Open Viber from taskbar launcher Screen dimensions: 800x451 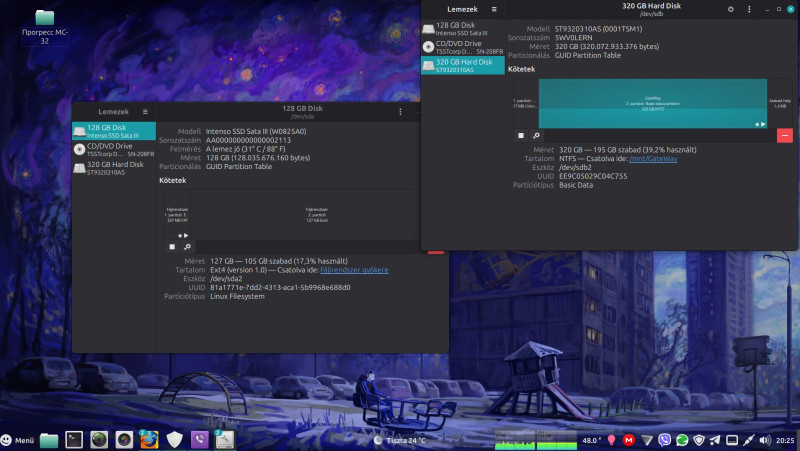[199, 440]
